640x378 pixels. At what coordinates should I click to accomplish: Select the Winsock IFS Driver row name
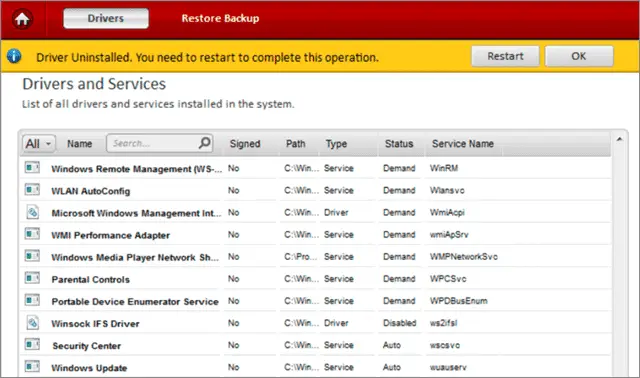tap(96, 324)
